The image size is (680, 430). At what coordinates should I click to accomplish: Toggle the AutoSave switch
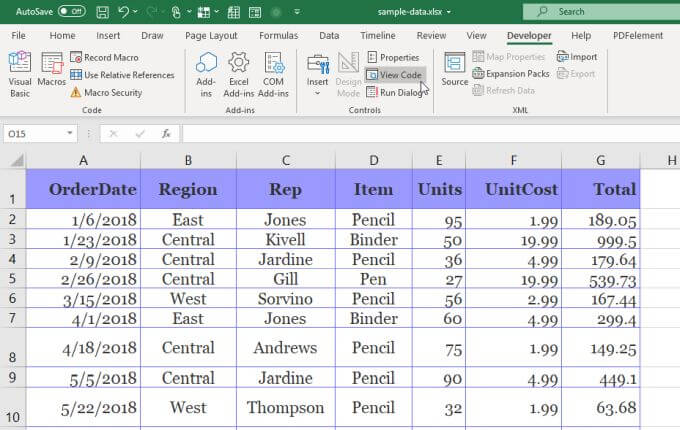click(x=72, y=11)
